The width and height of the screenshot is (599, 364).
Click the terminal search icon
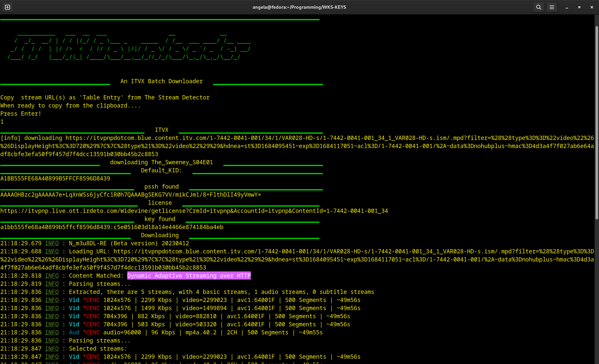point(539,7)
